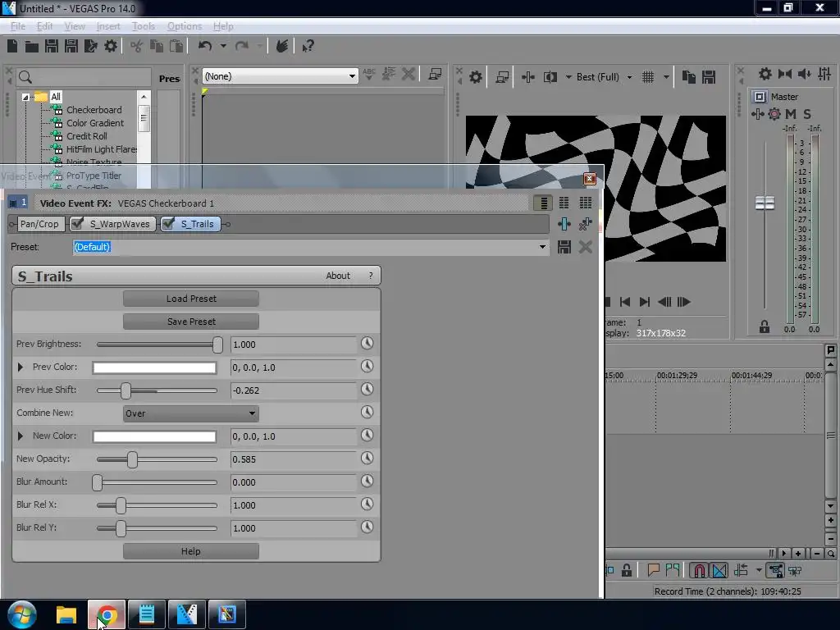The width and height of the screenshot is (840, 630).
Task: Toggle Split Screen View icon in preview
Action: tap(550, 77)
